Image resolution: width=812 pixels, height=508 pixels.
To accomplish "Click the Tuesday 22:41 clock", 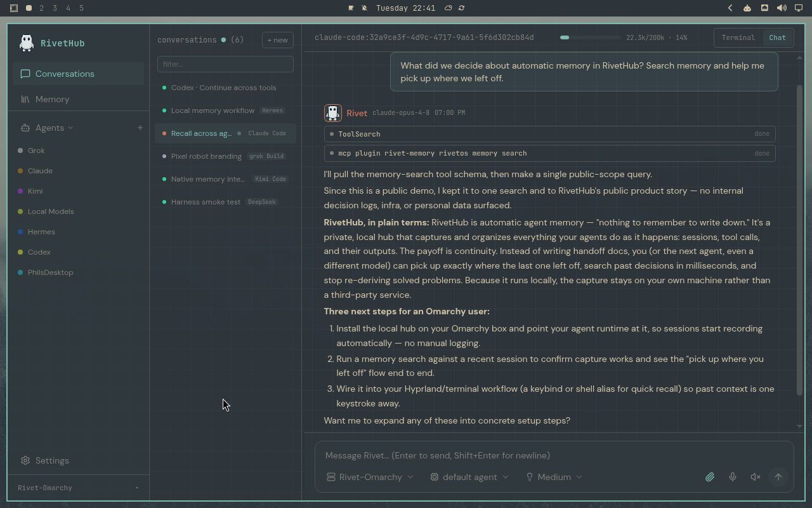I will (x=406, y=8).
